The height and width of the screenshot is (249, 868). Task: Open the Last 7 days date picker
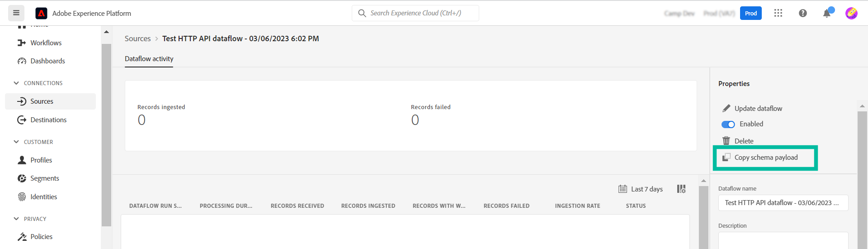pos(641,189)
